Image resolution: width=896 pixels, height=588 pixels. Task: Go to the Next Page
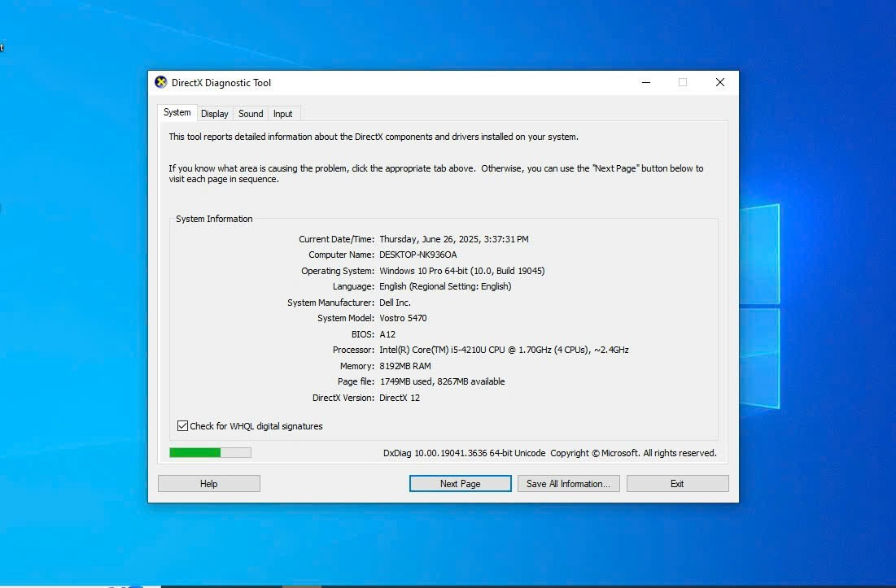click(x=461, y=484)
